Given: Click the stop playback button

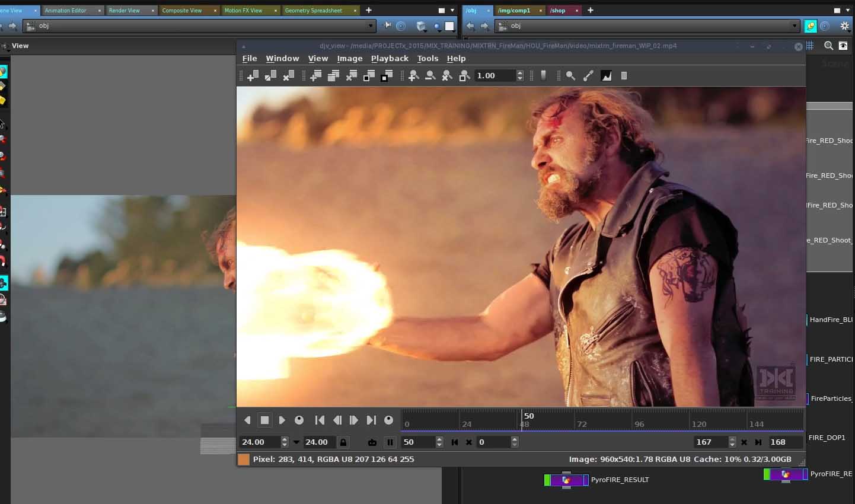Looking at the screenshot, I should pos(264,420).
